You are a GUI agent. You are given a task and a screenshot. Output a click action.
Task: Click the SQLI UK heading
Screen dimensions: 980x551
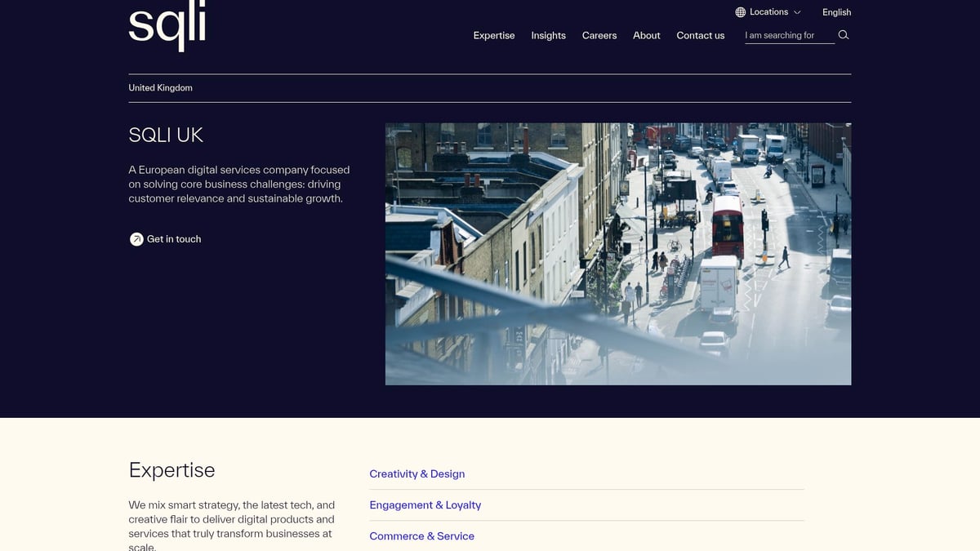(166, 135)
